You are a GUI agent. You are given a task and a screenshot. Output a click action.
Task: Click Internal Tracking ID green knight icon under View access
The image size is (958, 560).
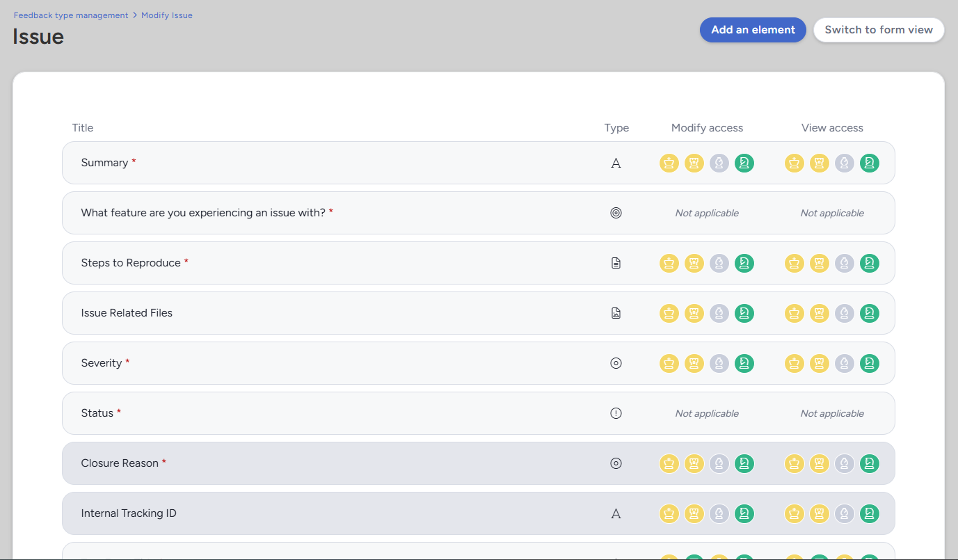tap(870, 513)
